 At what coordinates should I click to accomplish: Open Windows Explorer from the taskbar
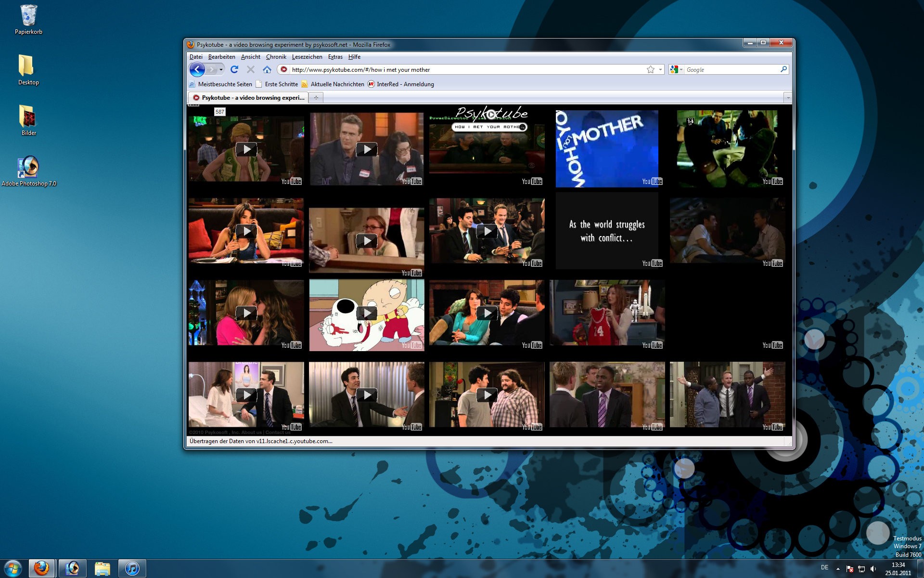click(102, 568)
